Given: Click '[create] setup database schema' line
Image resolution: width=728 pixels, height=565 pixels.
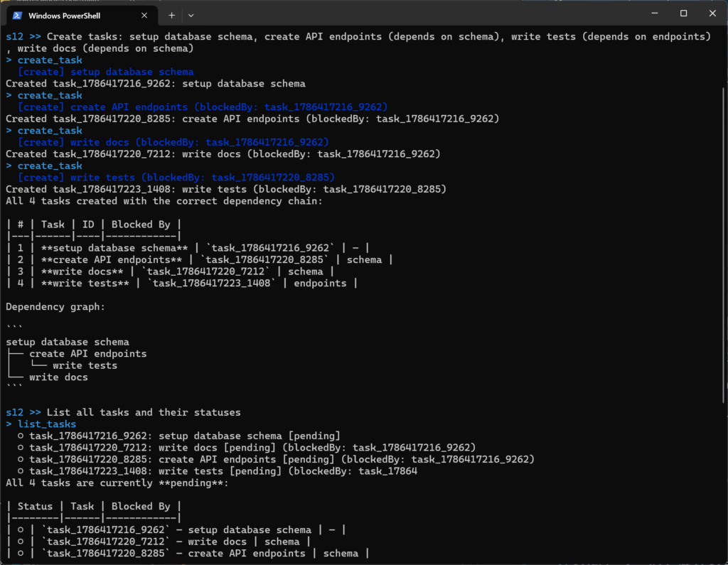Looking at the screenshot, I should tap(106, 72).
